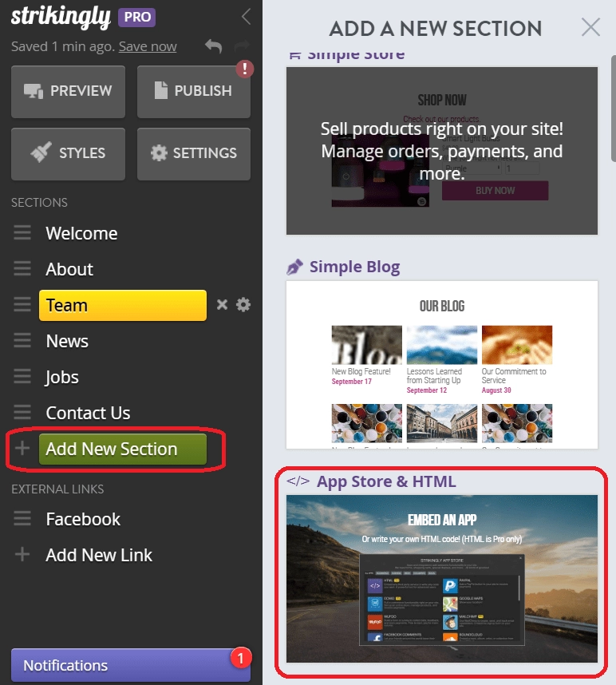Viewport: 616px width, 685px height.
Task: Click the code brackets icon beside App Store
Action: click(x=298, y=481)
